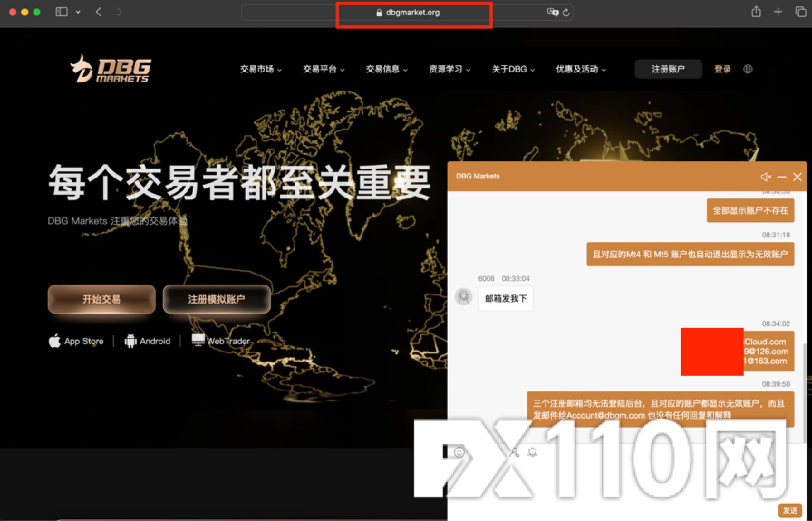This screenshot has height=521, width=812.
Task: Click the 登录 link
Action: point(722,69)
